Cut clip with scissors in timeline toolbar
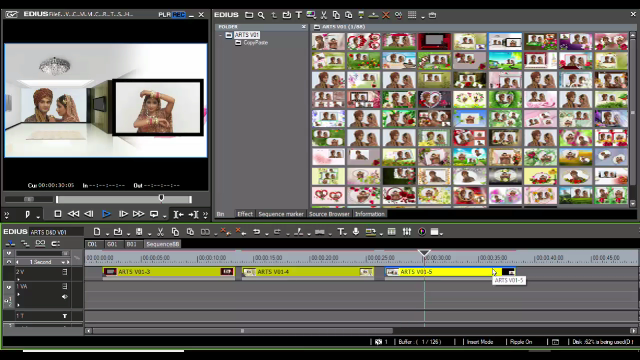The height and width of the screenshot is (360, 640). point(160,232)
